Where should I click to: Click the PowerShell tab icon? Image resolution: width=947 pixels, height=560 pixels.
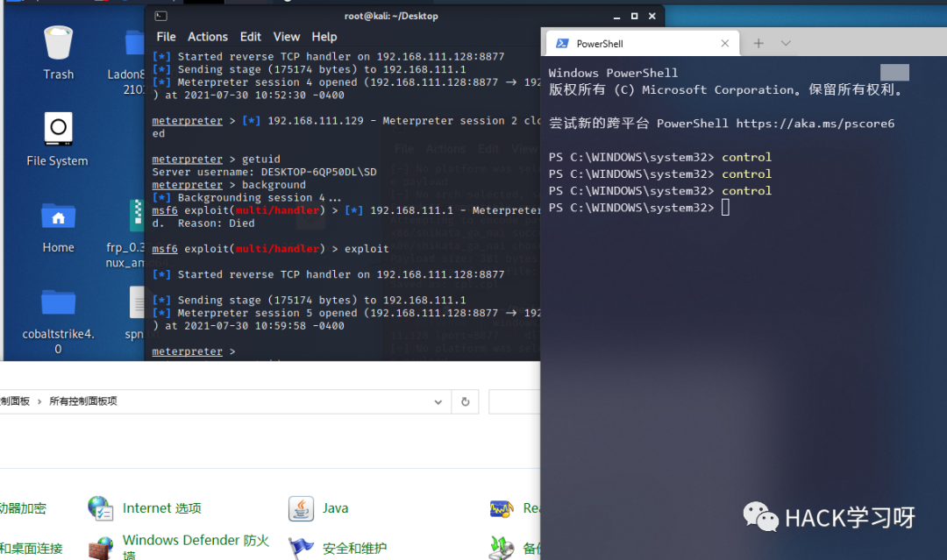click(x=562, y=44)
